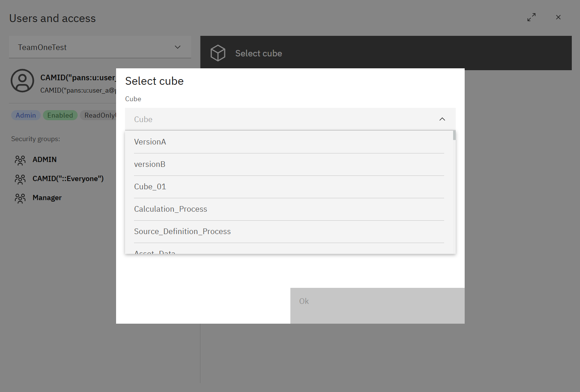This screenshot has width=580, height=392.
Task: Expand the panel with the maximize arrows icon
Action: (x=531, y=17)
